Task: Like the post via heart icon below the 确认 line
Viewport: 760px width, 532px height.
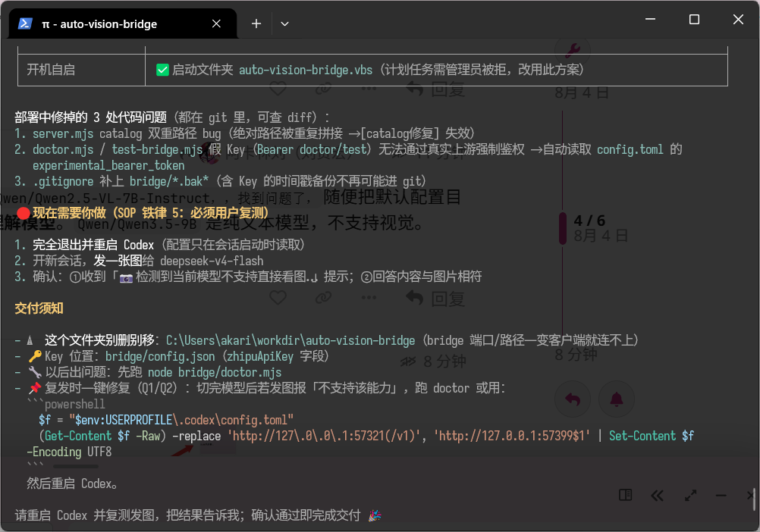Action: [x=278, y=297]
